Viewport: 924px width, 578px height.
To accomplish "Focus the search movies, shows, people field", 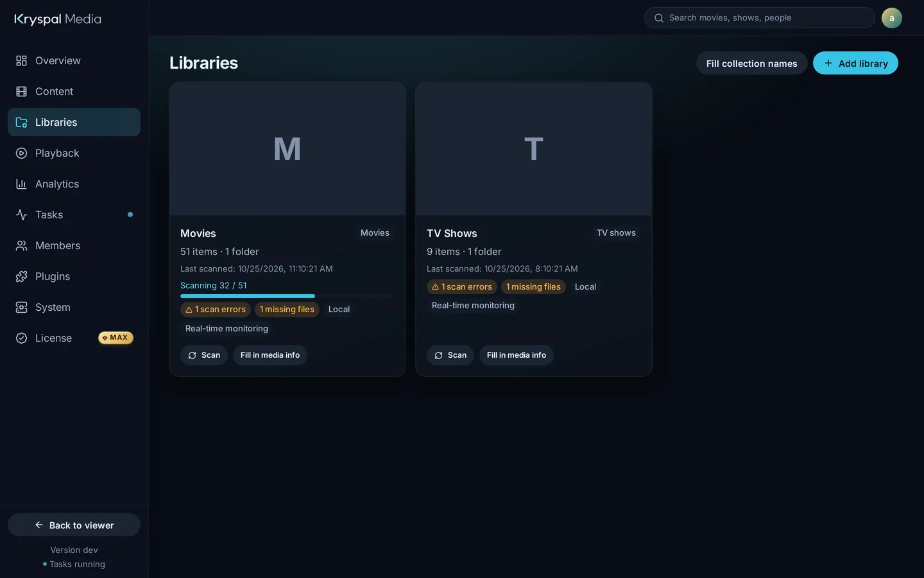I will pos(760,18).
